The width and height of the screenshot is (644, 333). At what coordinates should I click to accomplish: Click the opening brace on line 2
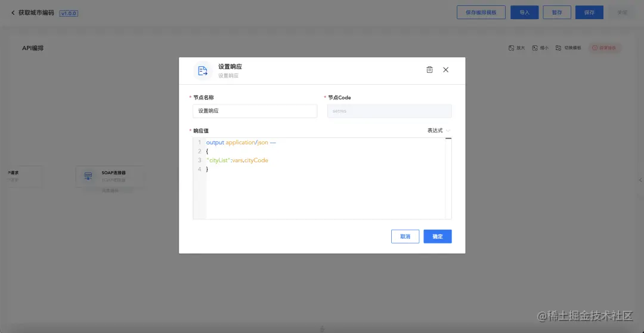coord(208,152)
